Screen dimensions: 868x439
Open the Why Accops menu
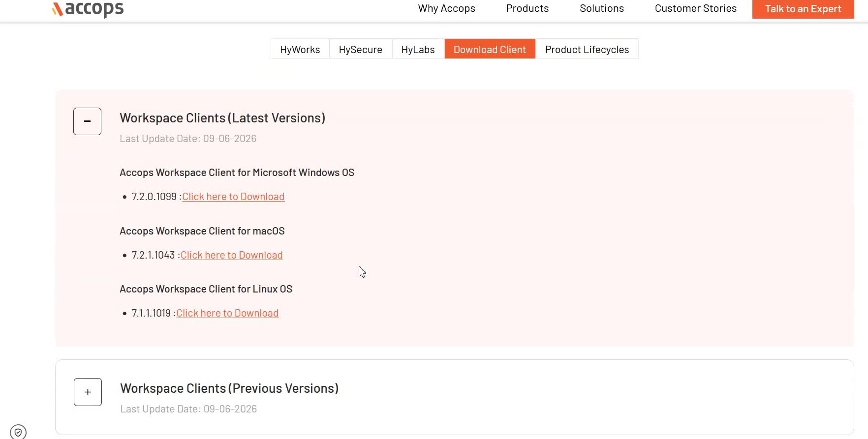pos(446,8)
